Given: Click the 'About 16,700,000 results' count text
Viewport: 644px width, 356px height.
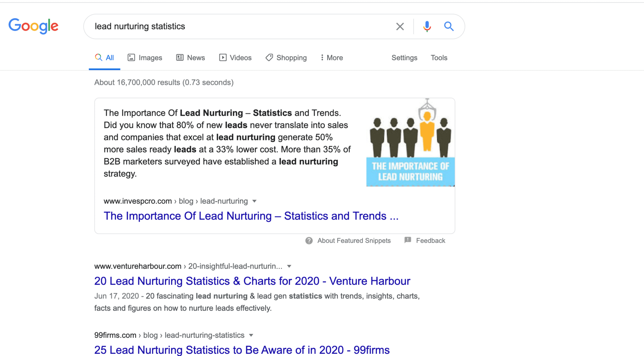Looking at the screenshot, I should click(164, 82).
